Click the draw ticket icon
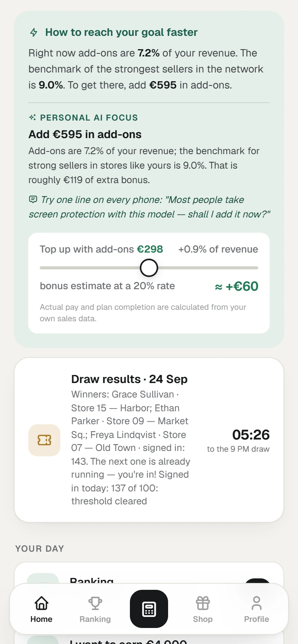This screenshot has height=644, width=298. pos(44,440)
